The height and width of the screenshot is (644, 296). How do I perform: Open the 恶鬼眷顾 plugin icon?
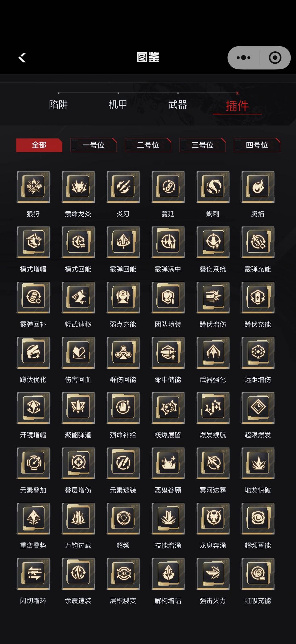(x=168, y=463)
